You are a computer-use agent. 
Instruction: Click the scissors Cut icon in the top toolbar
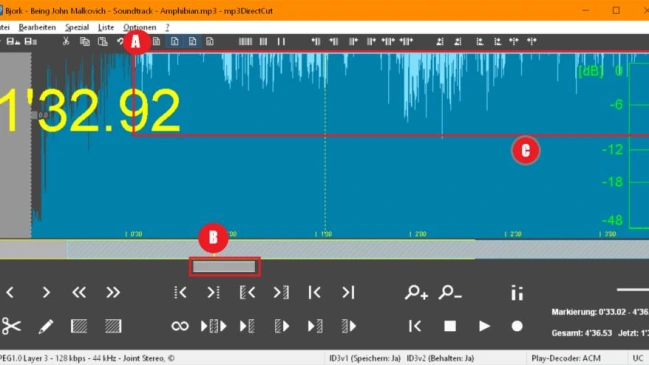[x=66, y=41]
